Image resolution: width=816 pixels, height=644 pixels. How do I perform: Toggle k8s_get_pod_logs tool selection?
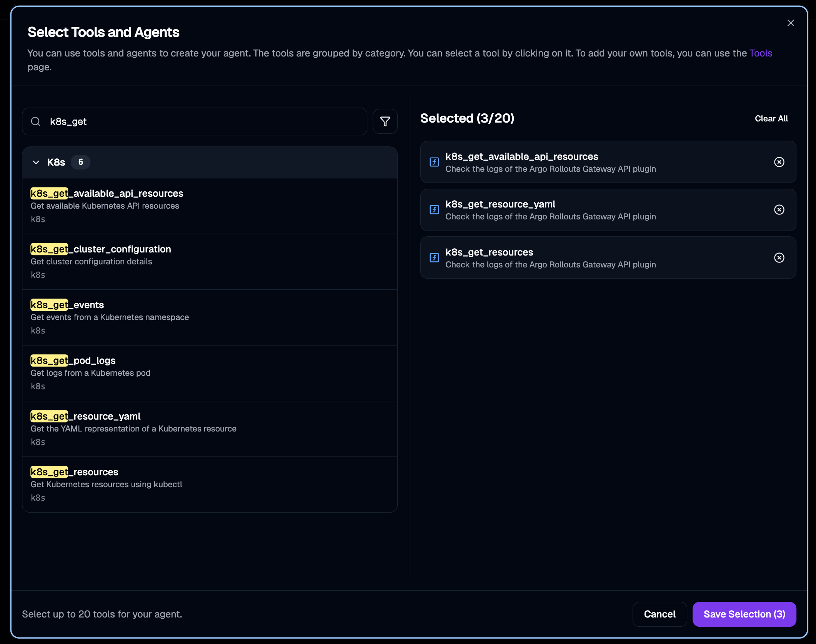[x=210, y=373]
